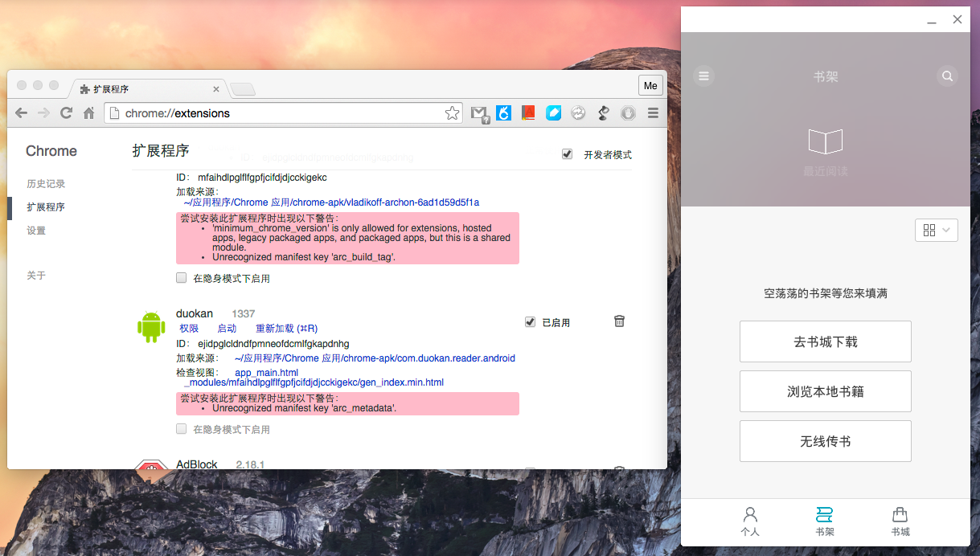Click the 空荡荡的书架等您来填满 message
Viewport: 980px width, 556px height.
pyautogui.click(x=826, y=294)
